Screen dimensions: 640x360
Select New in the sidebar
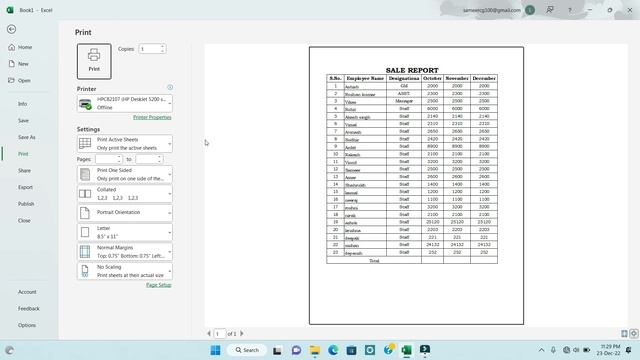pyautogui.click(x=18, y=64)
